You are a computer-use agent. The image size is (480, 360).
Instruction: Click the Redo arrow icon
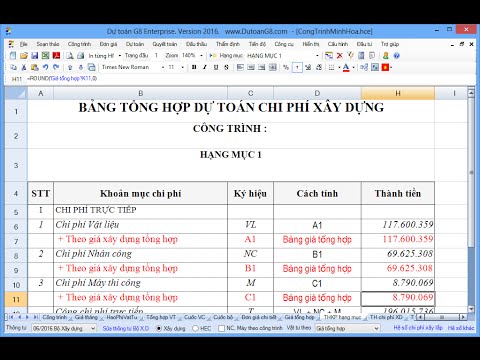click(56, 67)
